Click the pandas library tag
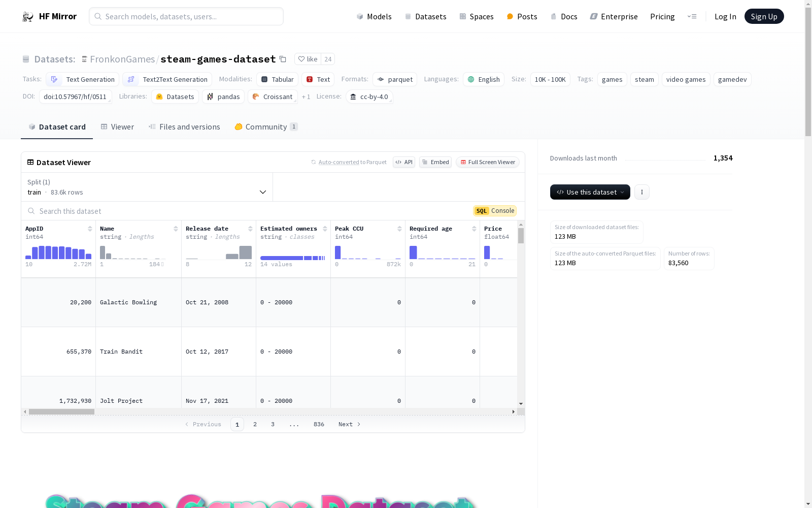This screenshot has width=812, height=508. [223, 97]
